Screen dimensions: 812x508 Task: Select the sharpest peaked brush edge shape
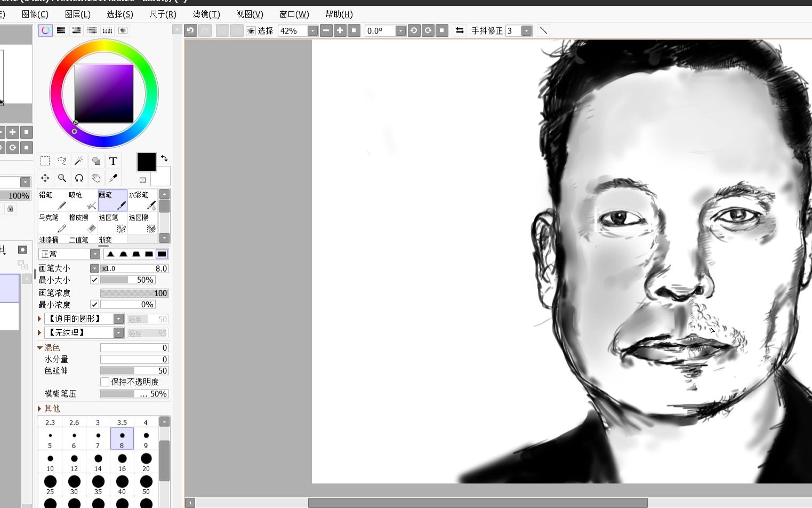(111, 254)
